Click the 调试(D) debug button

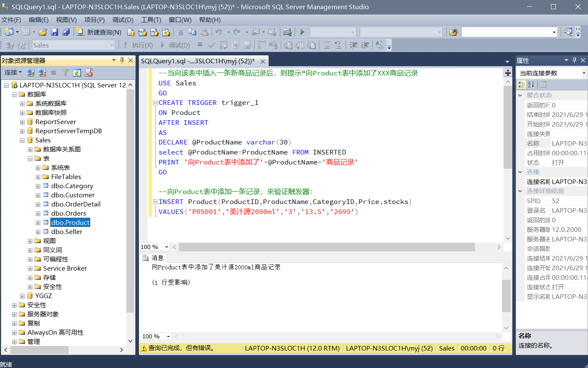pyautogui.click(x=175, y=45)
